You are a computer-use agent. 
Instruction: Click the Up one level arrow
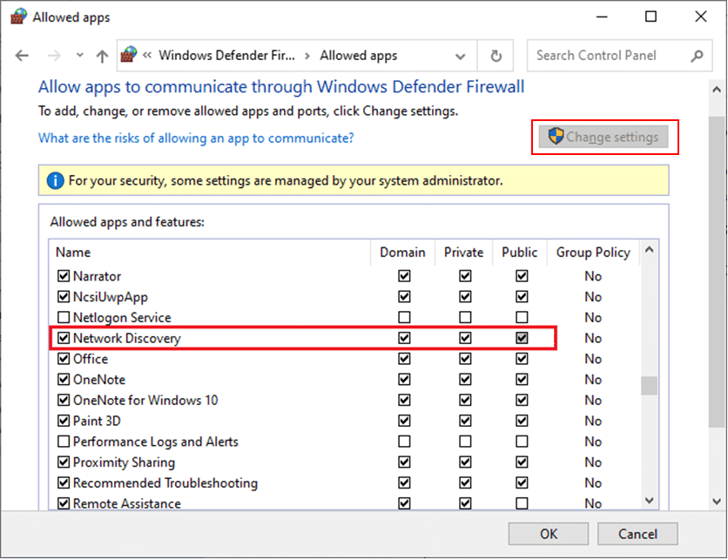click(101, 55)
